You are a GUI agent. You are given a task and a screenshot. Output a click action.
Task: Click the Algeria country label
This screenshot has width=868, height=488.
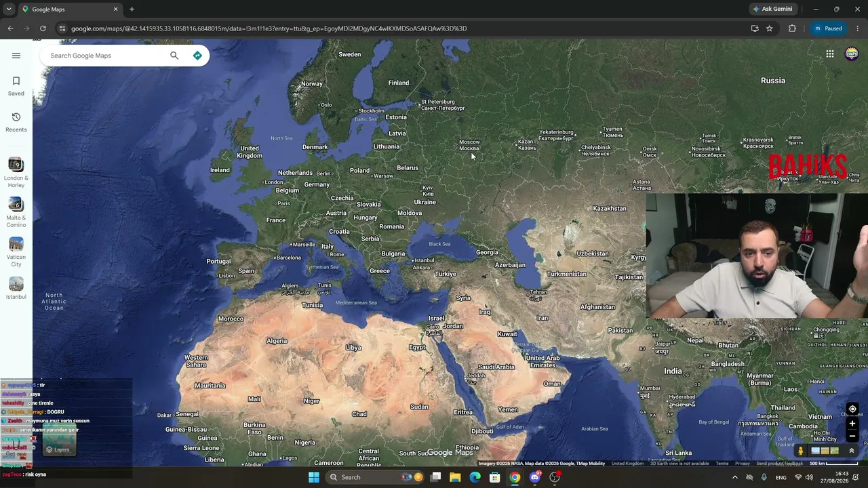tap(277, 341)
